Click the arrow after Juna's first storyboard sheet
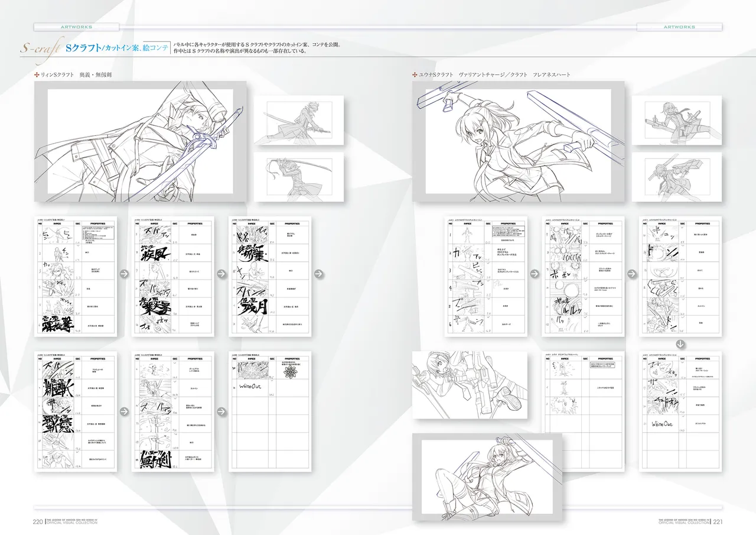Screen dimensions: 756x535 click(x=534, y=274)
